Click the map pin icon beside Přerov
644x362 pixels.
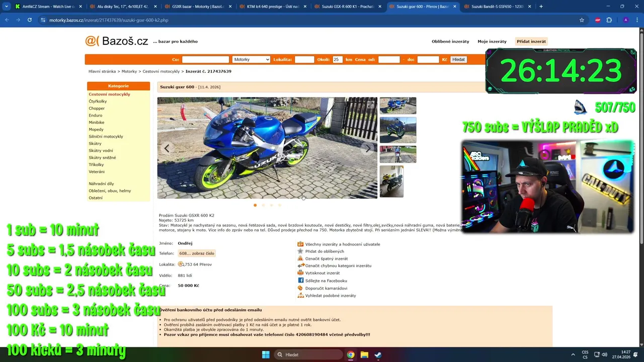click(181, 264)
